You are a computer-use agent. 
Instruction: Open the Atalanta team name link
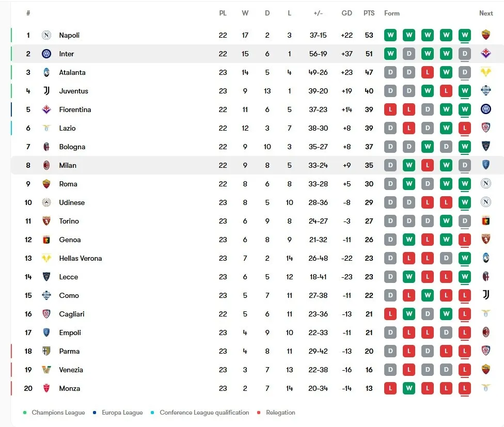[72, 73]
